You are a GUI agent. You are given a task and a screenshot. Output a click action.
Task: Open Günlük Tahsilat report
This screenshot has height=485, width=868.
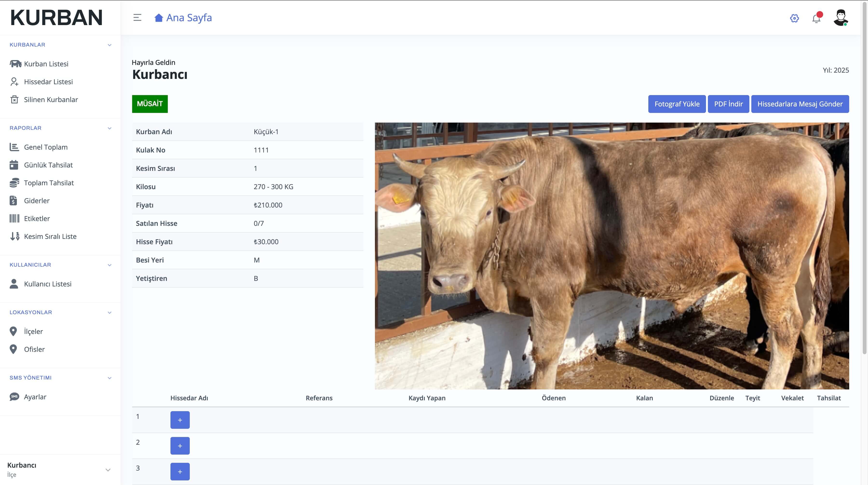48,165
